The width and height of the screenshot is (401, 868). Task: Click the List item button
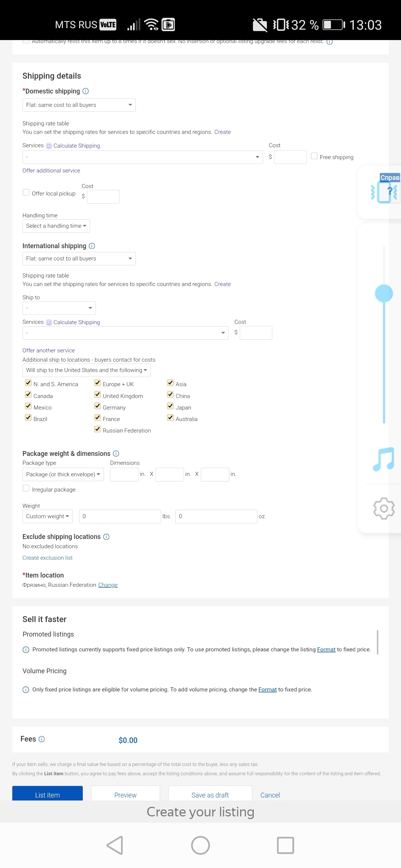[x=48, y=795]
